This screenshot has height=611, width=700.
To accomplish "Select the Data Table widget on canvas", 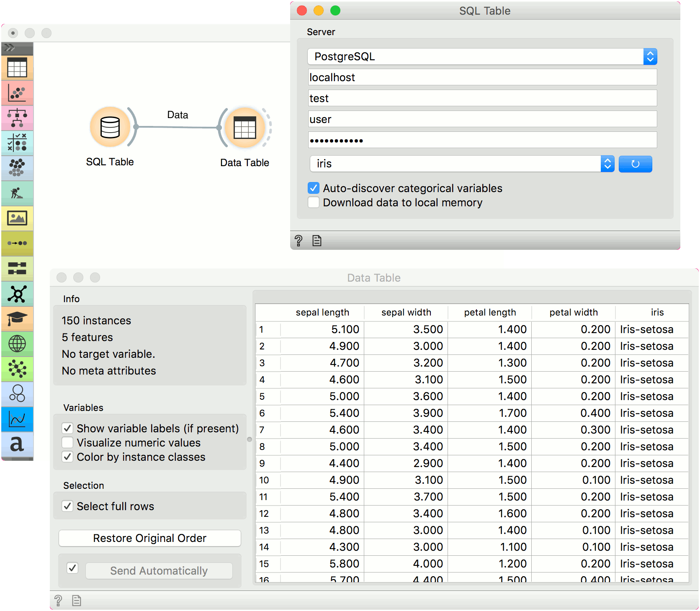I will point(245,127).
